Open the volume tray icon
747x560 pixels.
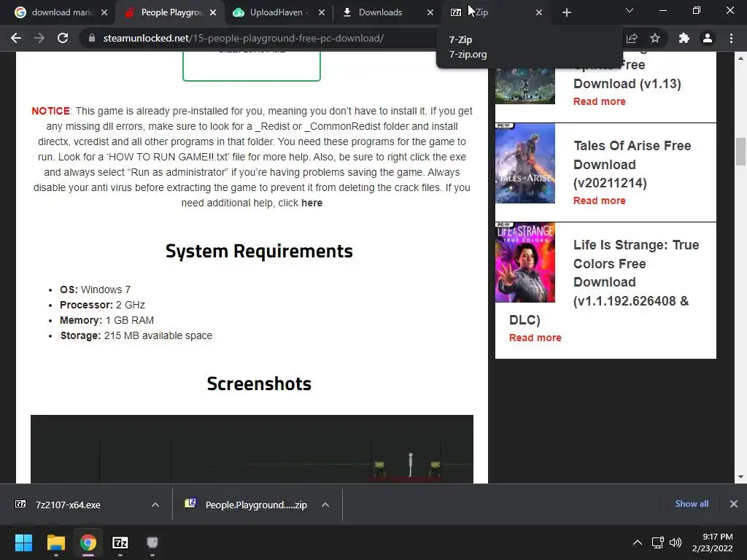[x=675, y=542]
